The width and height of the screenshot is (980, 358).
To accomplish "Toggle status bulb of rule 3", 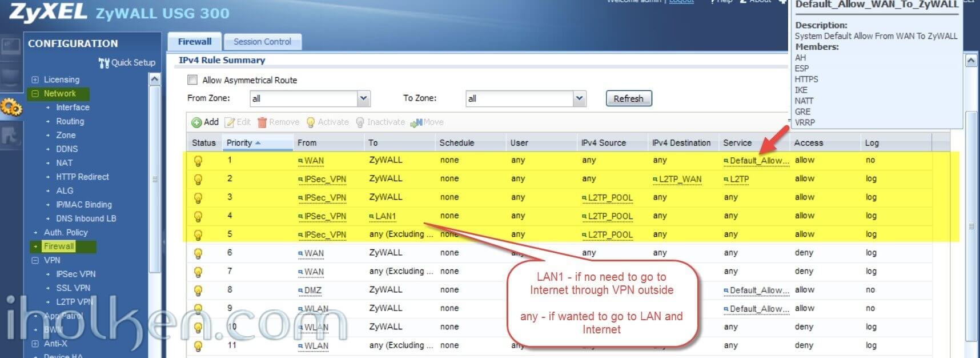I will tap(198, 198).
